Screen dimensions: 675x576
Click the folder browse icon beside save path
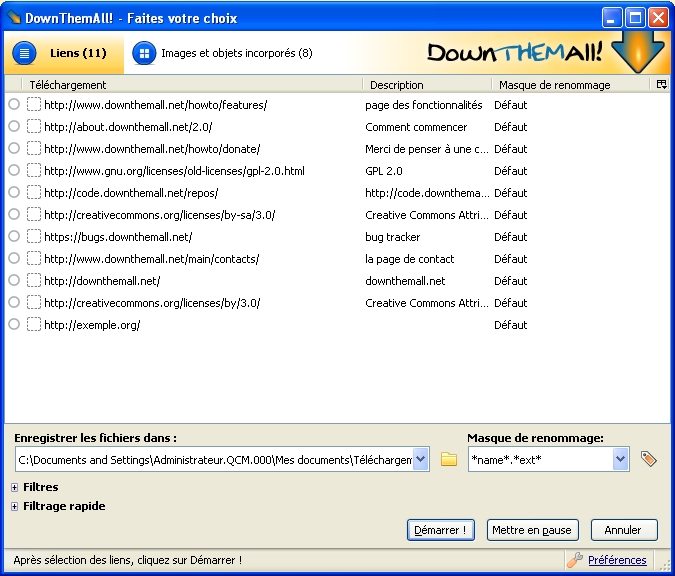coord(449,459)
